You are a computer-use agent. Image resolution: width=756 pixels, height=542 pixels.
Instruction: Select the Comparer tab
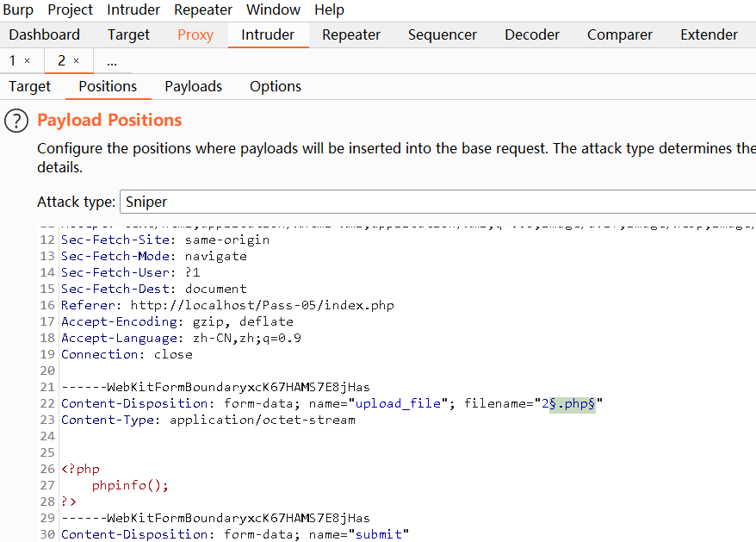[x=619, y=34]
